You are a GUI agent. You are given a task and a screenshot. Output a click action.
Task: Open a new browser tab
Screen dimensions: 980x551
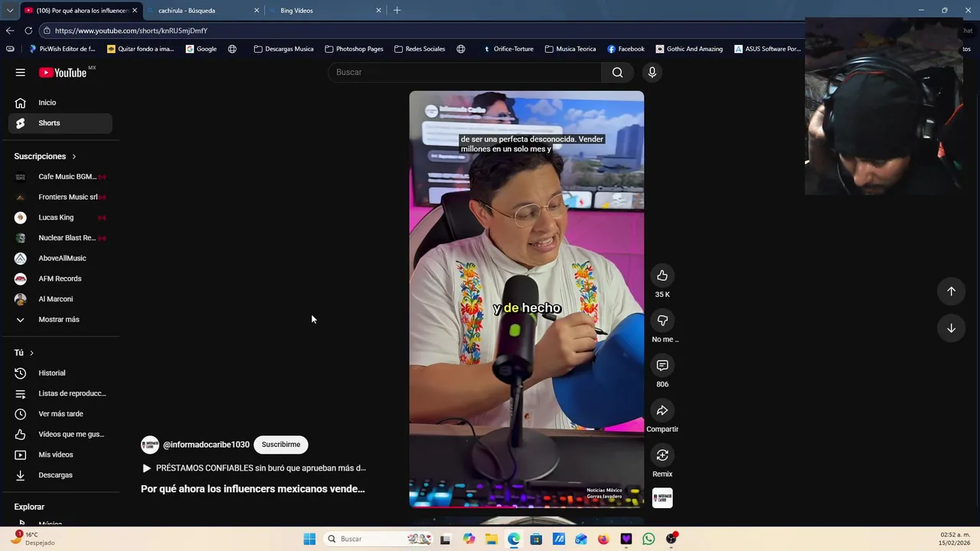[397, 11]
